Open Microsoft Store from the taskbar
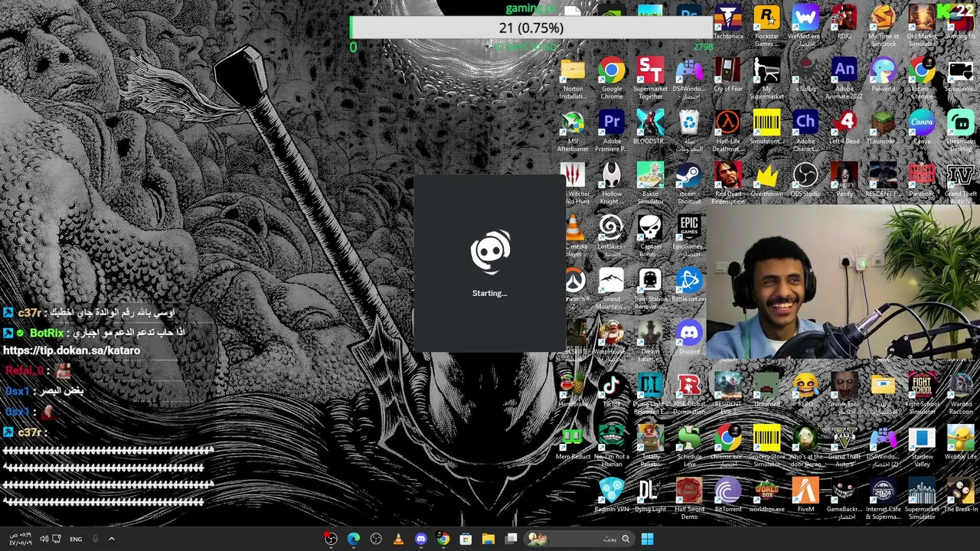 click(x=465, y=539)
